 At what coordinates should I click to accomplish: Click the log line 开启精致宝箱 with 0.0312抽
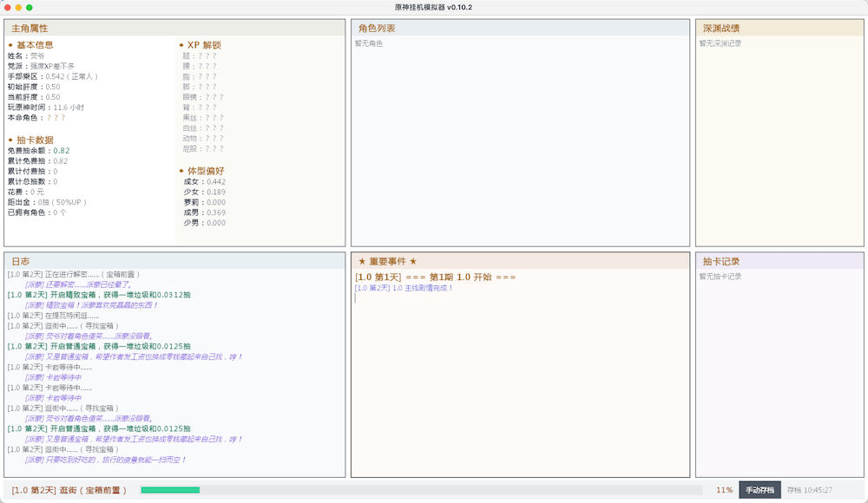tap(99, 295)
